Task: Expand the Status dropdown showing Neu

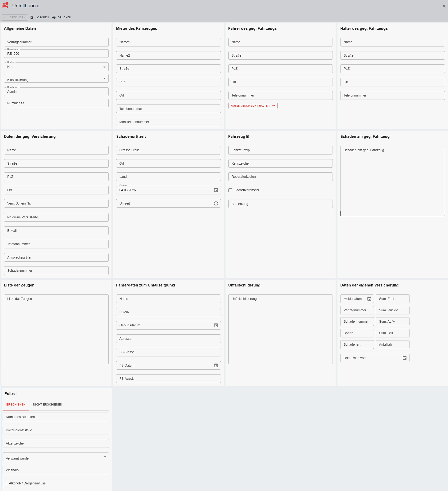Action: [x=104, y=67]
